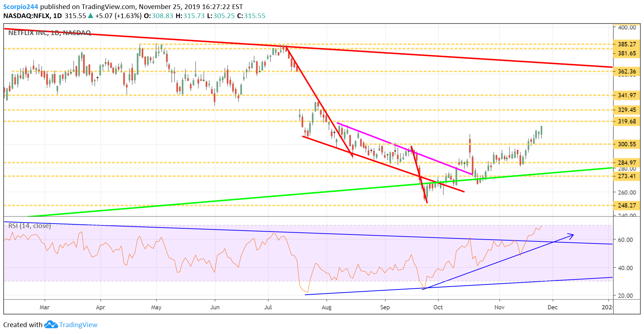Click the opening price value 308.83
The image size is (644, 334).
[x=162, y=16]
